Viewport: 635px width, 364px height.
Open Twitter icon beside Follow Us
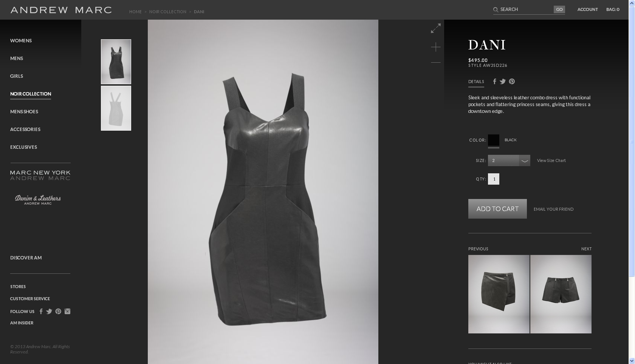(49, 312)
